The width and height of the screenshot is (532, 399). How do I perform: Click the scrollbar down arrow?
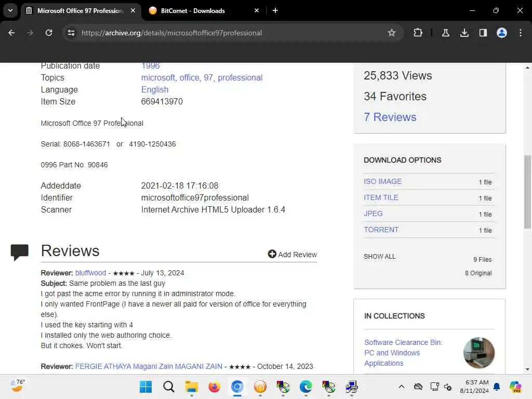coord(527,369)
